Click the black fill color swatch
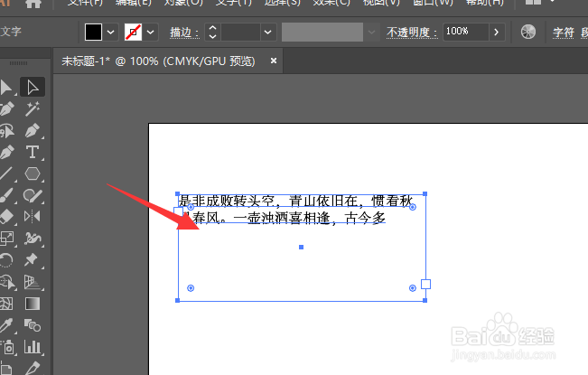The width and height of the screenshot is (588, 375). (93, 32)
